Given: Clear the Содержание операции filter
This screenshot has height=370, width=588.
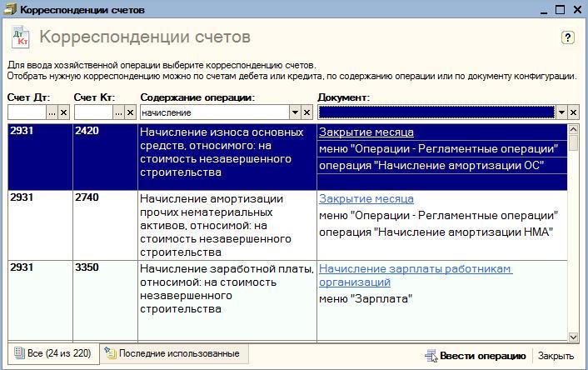Looking at the screenshot, I should click(x=307, y=112).
